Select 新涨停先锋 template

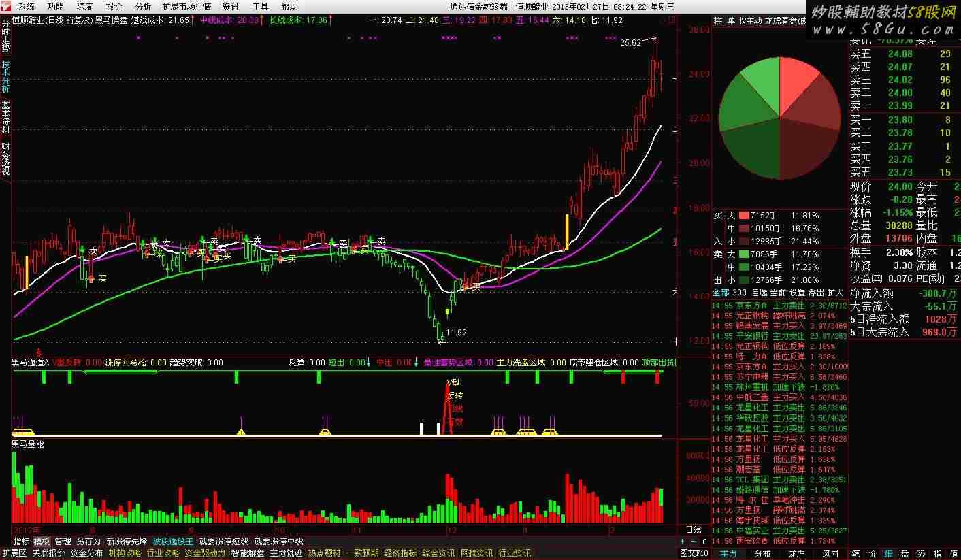coord(127,542)
